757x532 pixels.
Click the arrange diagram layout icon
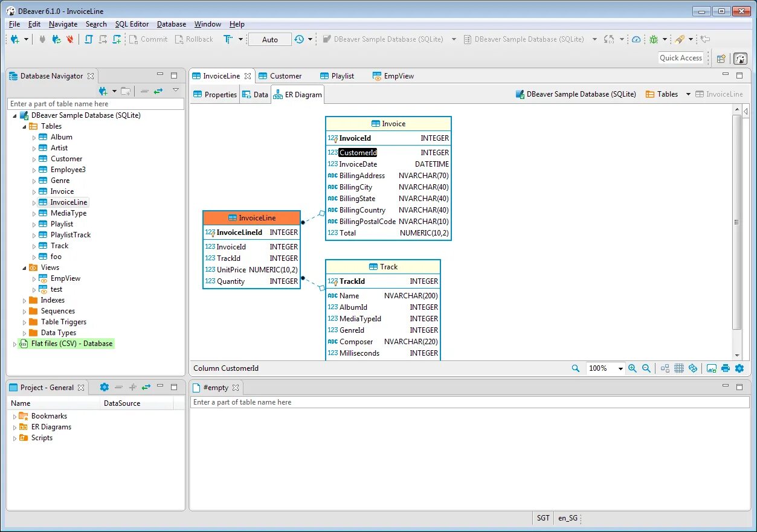tap(665, 368)
